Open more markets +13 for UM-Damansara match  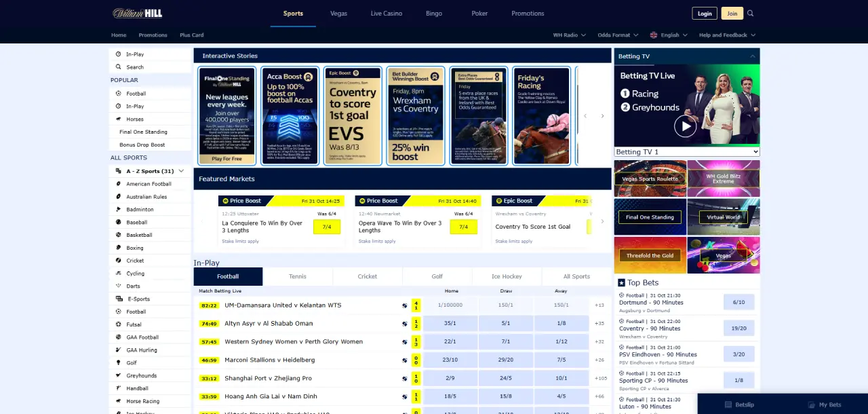599,305
